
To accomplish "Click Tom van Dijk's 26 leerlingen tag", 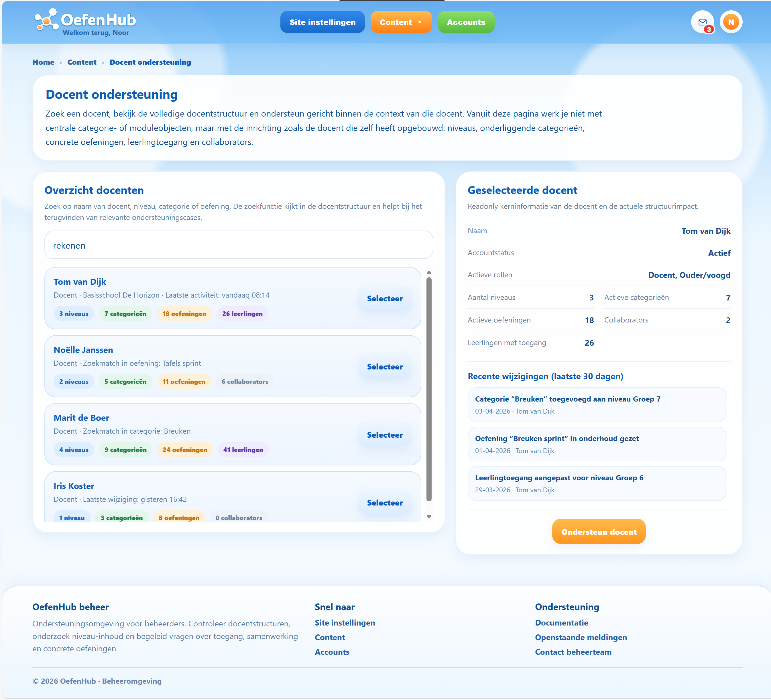I will [243, 314].
